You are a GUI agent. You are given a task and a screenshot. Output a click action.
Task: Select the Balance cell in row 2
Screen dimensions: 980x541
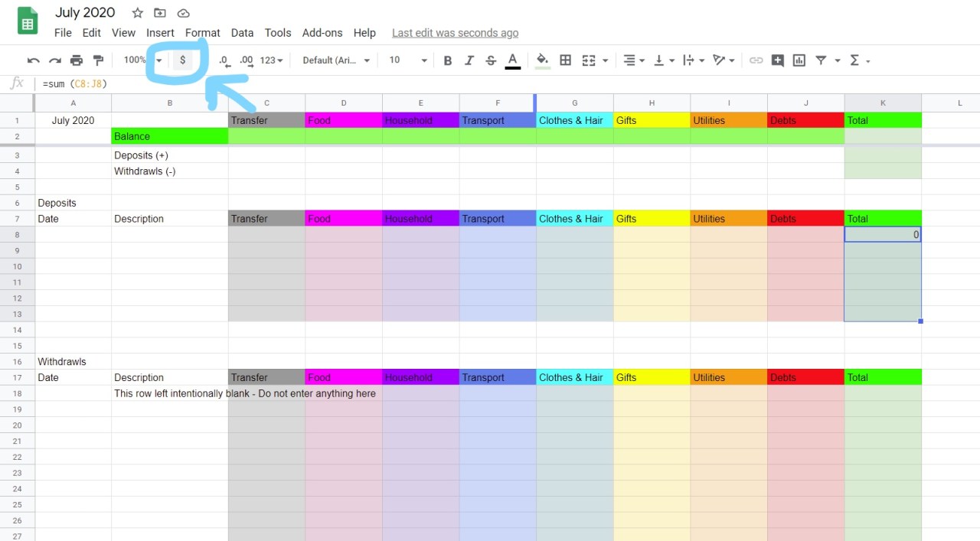point(170,136)
